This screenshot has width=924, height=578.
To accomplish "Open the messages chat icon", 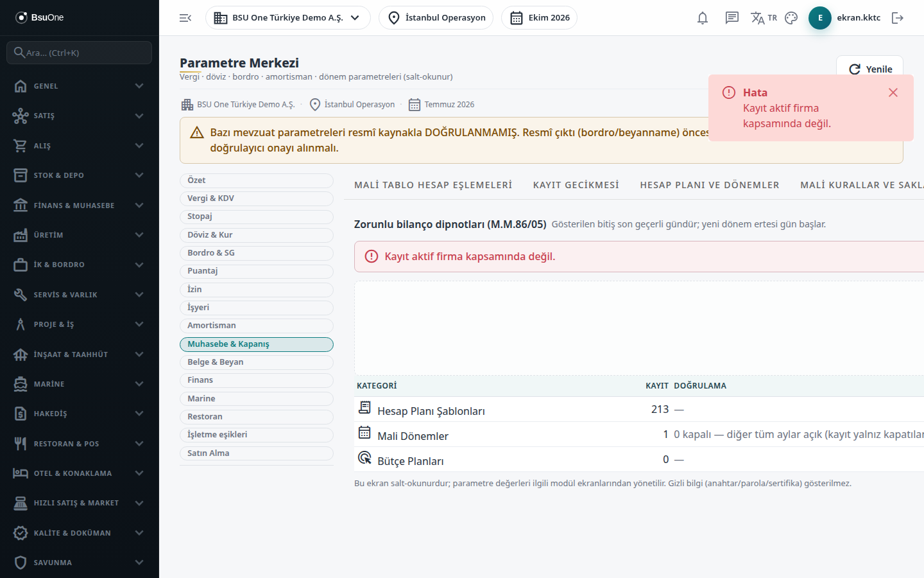I will (732, 18).
